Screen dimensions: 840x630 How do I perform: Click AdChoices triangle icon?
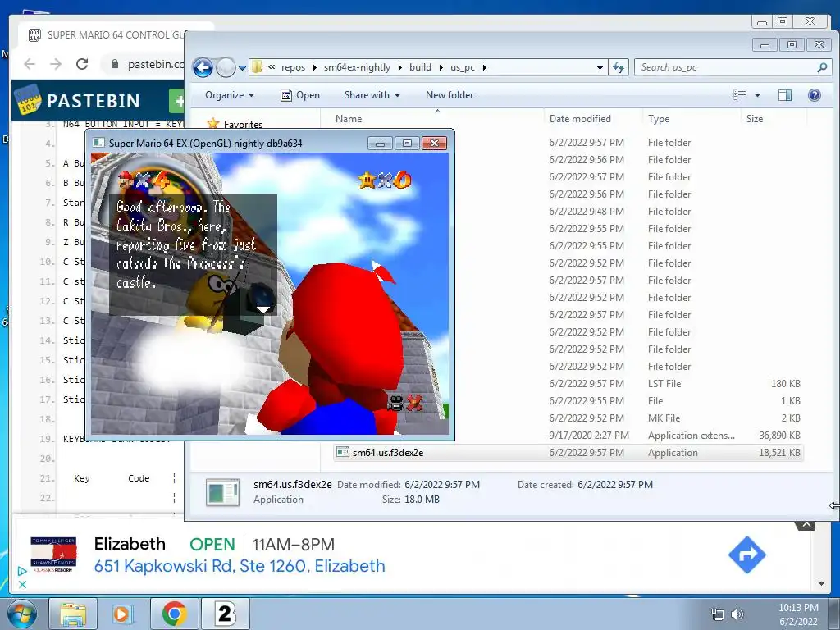(22, 572)
